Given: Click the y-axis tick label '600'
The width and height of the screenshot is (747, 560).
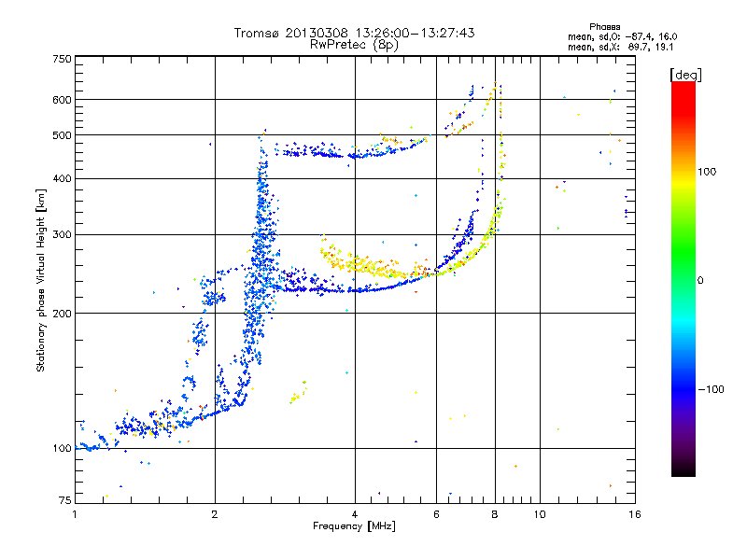Looking at the screenshot, I should 62,100.
